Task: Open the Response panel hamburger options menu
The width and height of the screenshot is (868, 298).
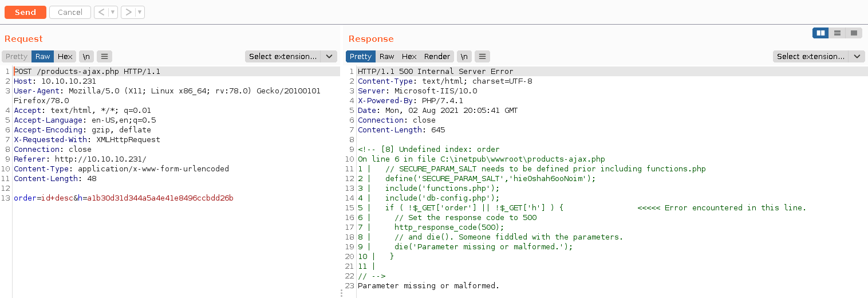Action: coord(483,56)
